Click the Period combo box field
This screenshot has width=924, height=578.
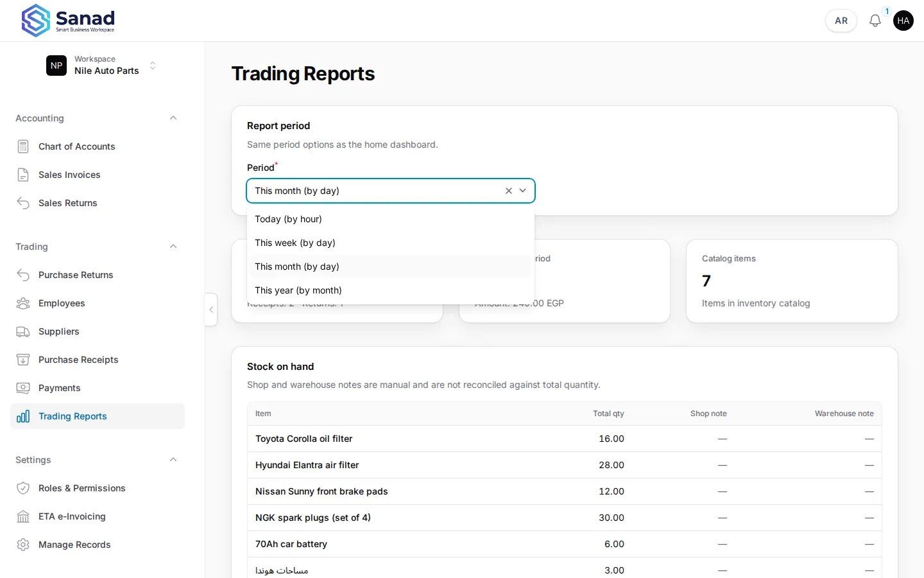tap(391, 191)
